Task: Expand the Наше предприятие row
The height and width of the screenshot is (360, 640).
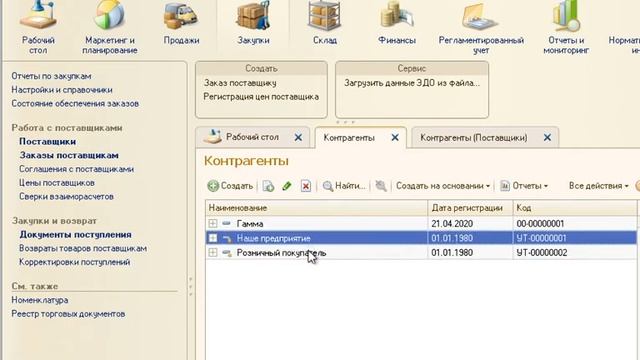Action: pos(213,238)
